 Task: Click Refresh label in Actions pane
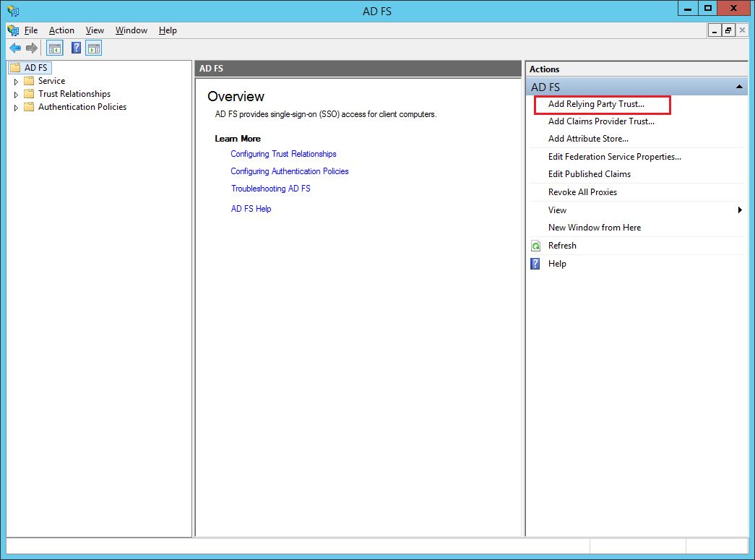(x=562, y=246)
